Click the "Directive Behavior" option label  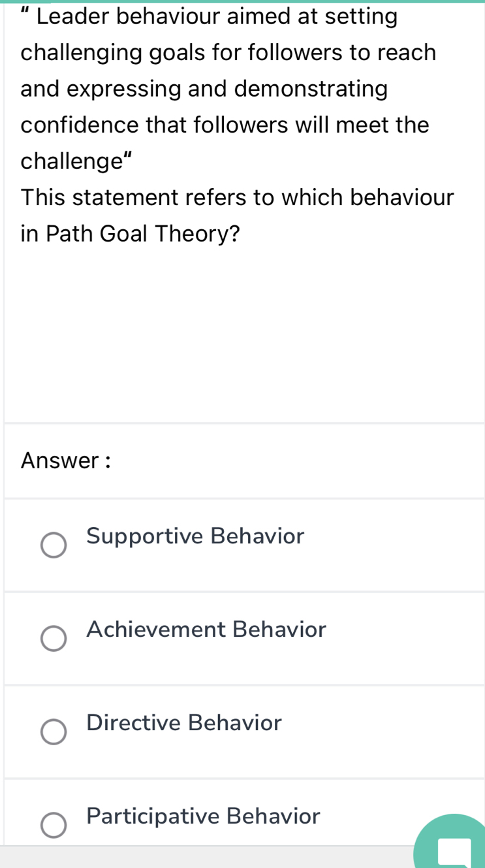(x=184, y=723)
